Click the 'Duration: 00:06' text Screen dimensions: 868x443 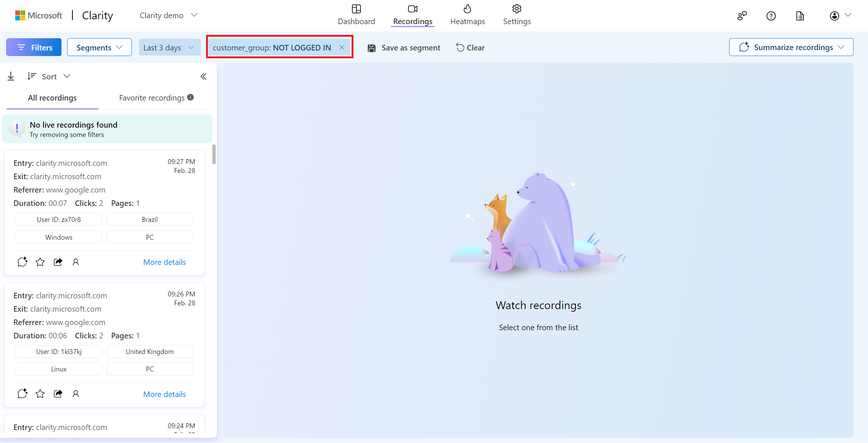[x=40, y=336]
